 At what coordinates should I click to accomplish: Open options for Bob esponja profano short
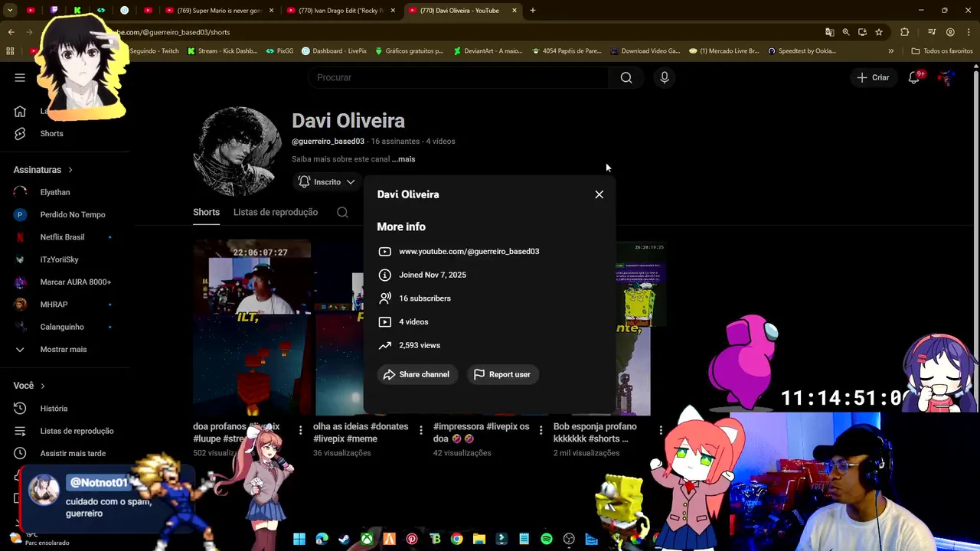[661, 430]
